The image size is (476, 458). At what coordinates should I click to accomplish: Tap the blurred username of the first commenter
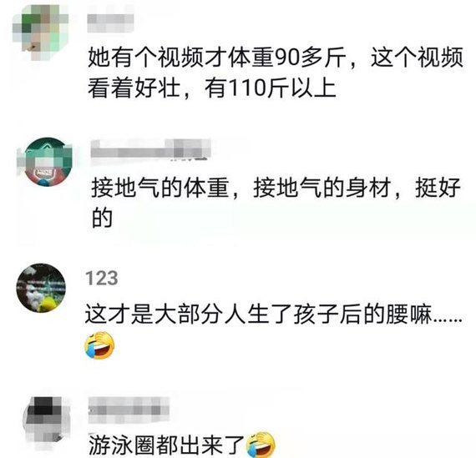[110, 23]
